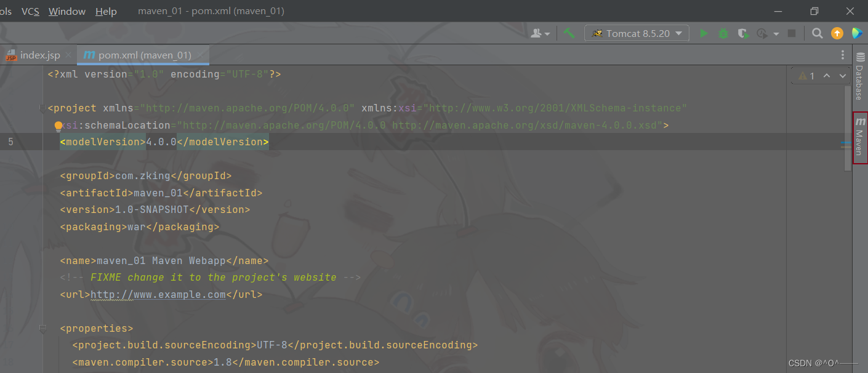
Task: Open the VCS menu
Action: (x=30, y=11)
